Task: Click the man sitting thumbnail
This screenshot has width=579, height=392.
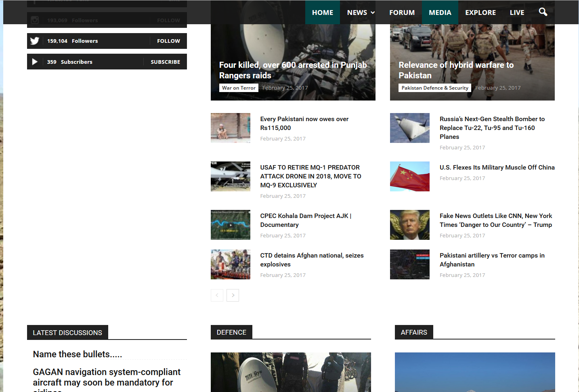Action: (231, 128)
